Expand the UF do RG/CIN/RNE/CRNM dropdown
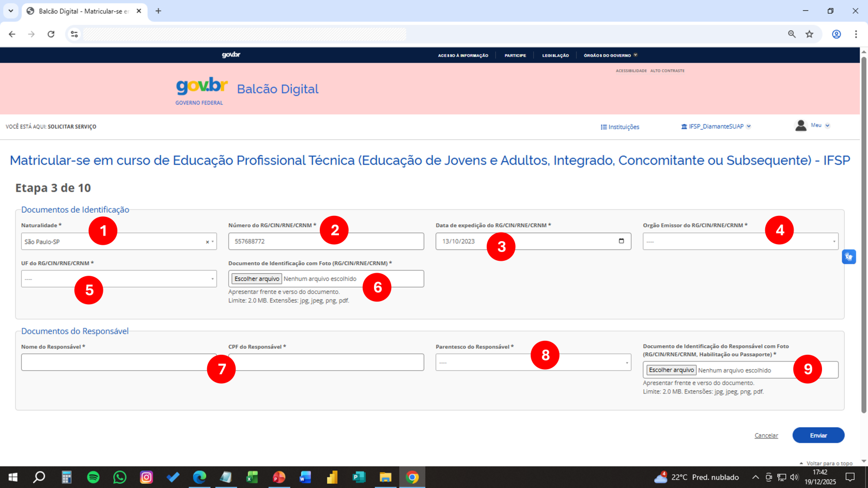Screen dimensions: 868x488 point(213,279)
